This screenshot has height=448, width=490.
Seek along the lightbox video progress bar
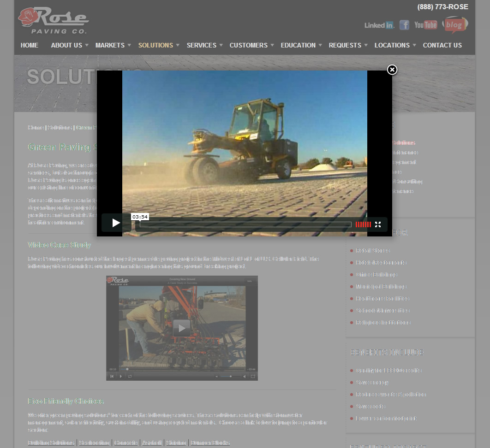[245, 224]
